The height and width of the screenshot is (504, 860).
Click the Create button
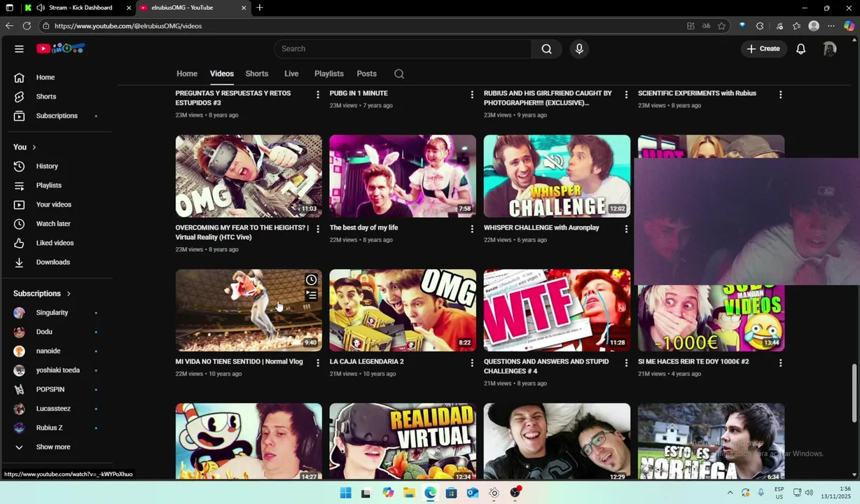763,49
